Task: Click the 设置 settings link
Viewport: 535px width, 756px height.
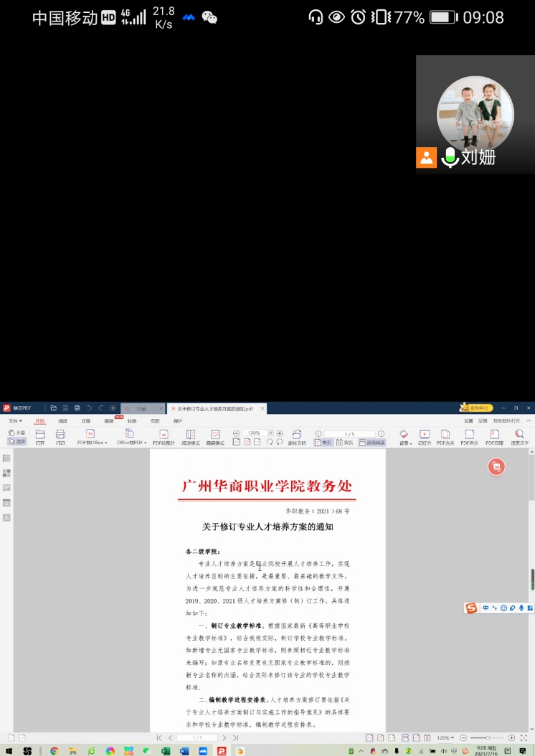Action: pos(468,421)
